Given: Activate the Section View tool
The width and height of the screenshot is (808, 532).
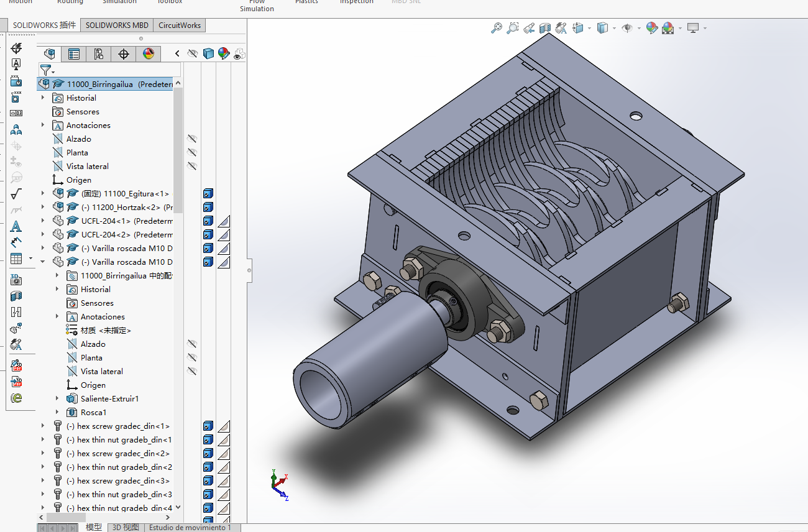Looking at the screenshot, I should [545, 28].
